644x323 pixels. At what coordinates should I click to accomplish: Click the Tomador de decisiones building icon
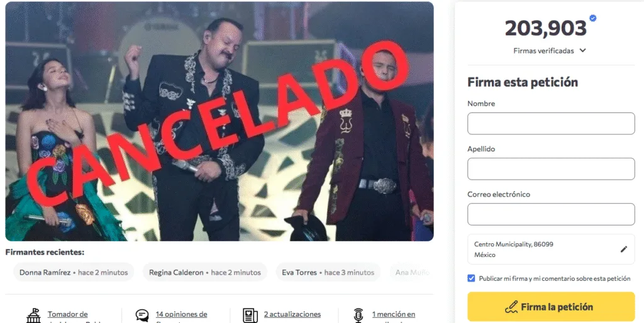point(34,315)
